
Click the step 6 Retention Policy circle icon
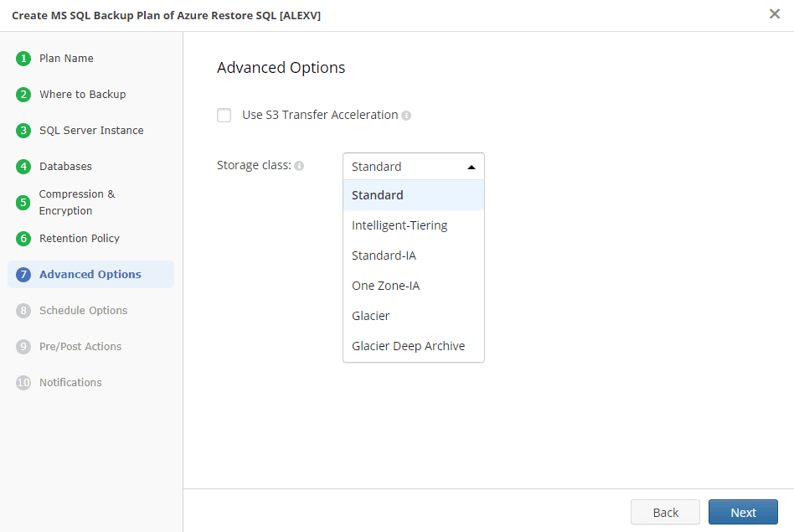click(22, 238)
